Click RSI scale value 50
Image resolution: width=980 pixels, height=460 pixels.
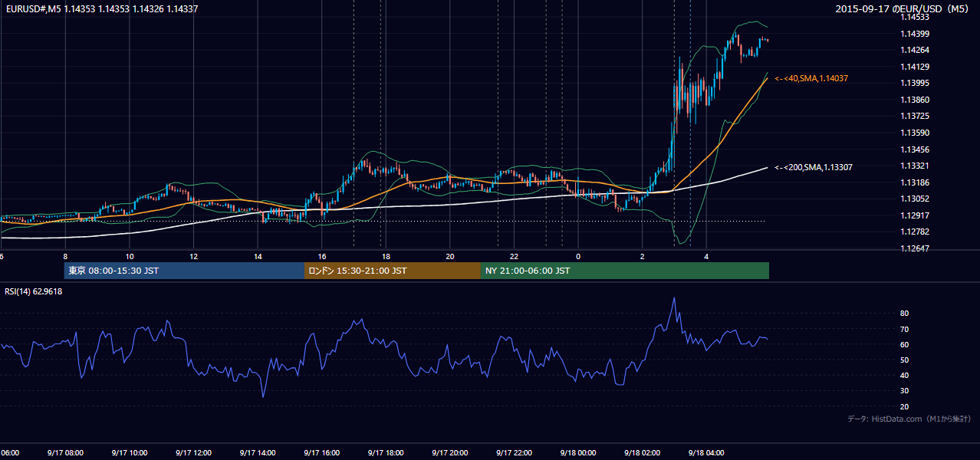(904, 360)
